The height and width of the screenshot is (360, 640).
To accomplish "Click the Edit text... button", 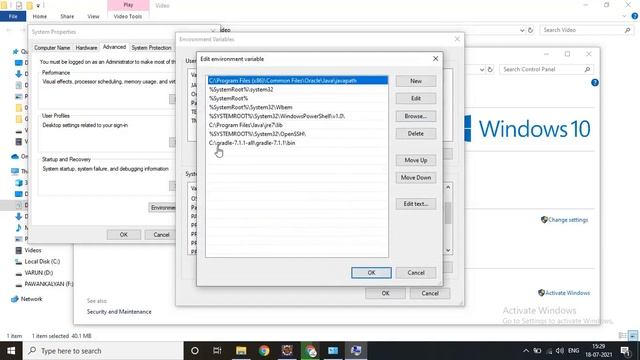I will [x=416, y=204].
